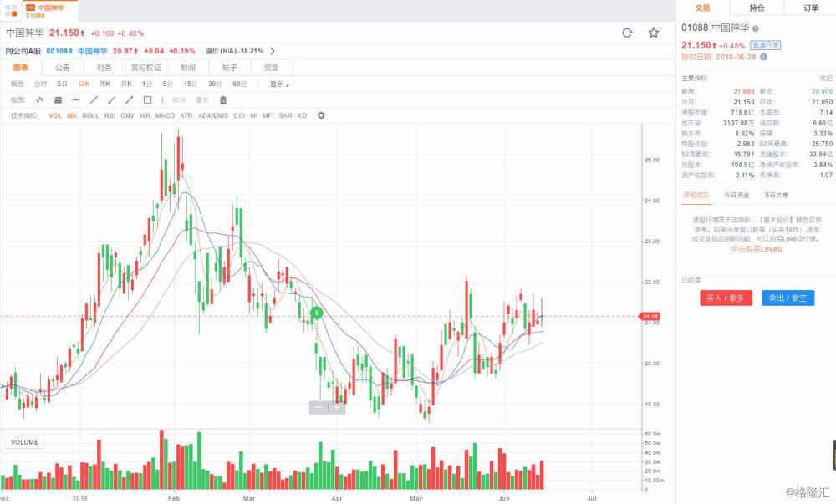The height and width of the screenshot is (504, 836).
Task: Select the 15分 timeframe
Action: point(191,84)
